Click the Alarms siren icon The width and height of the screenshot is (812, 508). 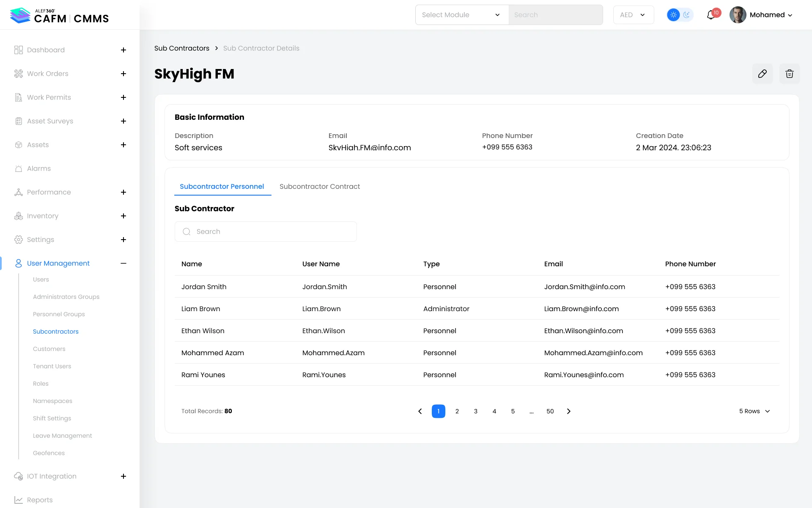click(x=18, y=168)
